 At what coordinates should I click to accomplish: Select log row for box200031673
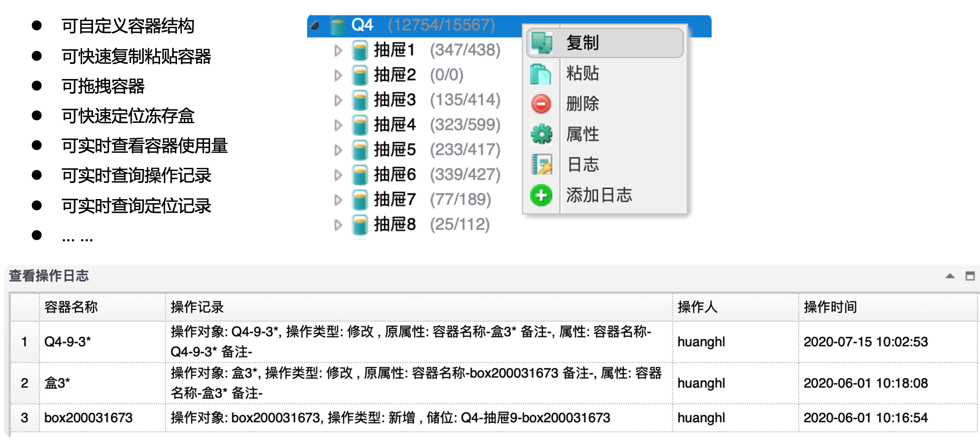click(x=88, y=417)
